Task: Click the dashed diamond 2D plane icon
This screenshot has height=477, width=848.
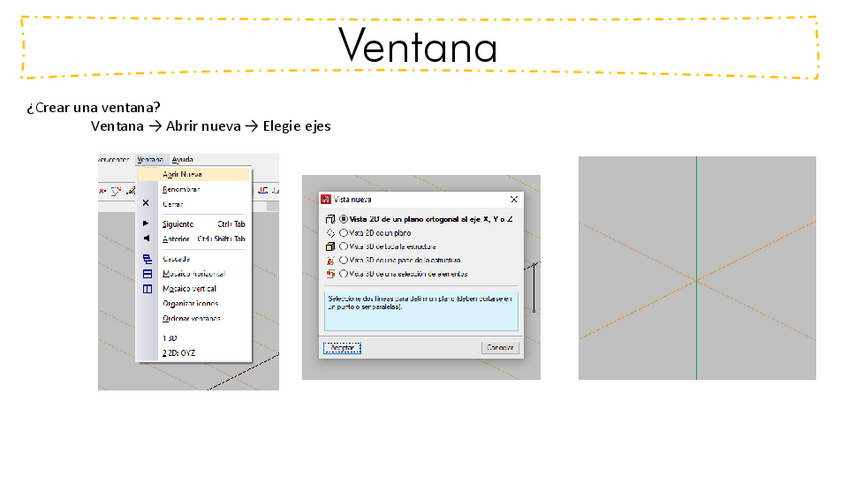Action: [330, 233]
